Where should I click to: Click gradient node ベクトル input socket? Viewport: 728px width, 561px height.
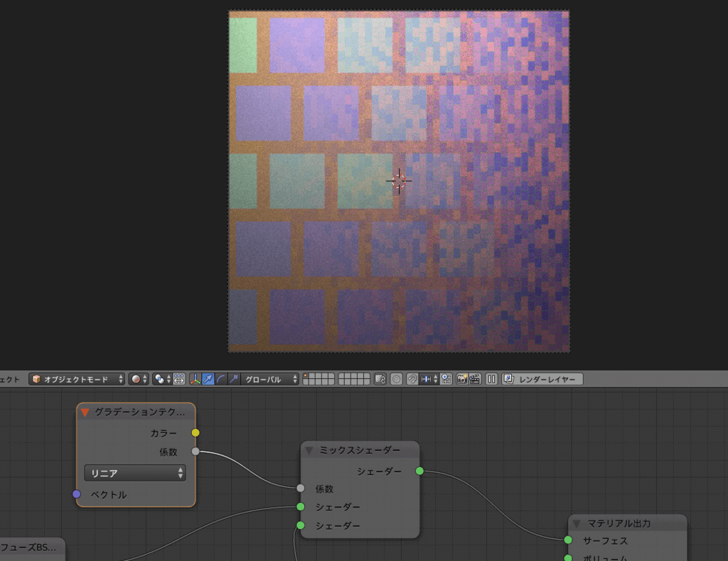[x=77, y=494]
